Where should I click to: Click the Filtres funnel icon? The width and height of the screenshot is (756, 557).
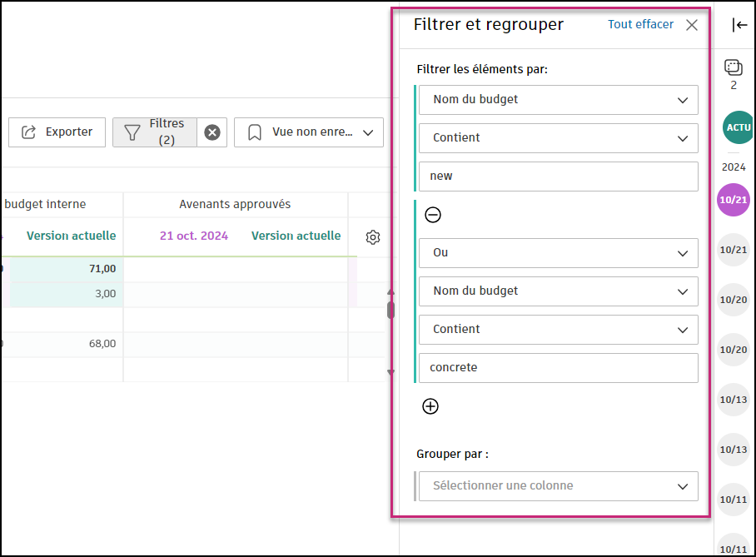[132, 132]
